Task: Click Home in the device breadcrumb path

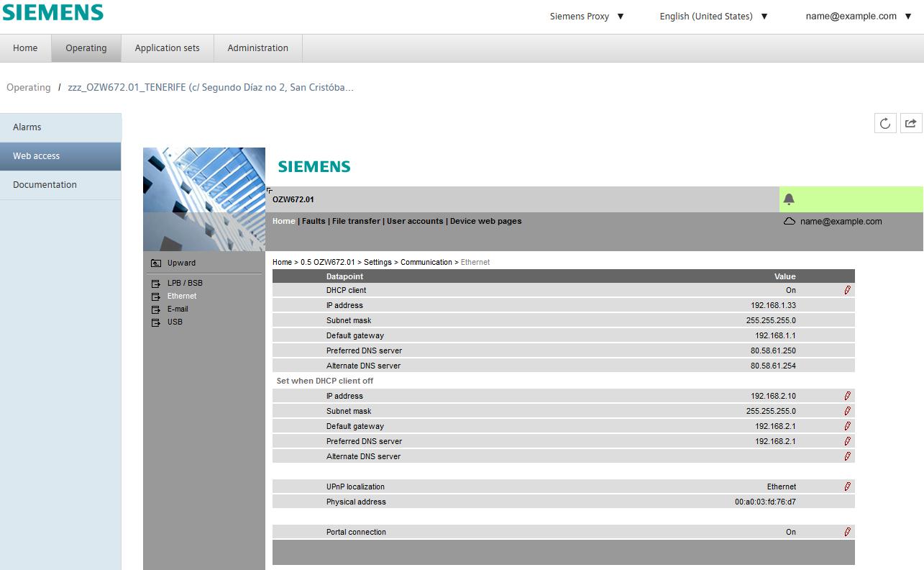Action: coord(282,262)
